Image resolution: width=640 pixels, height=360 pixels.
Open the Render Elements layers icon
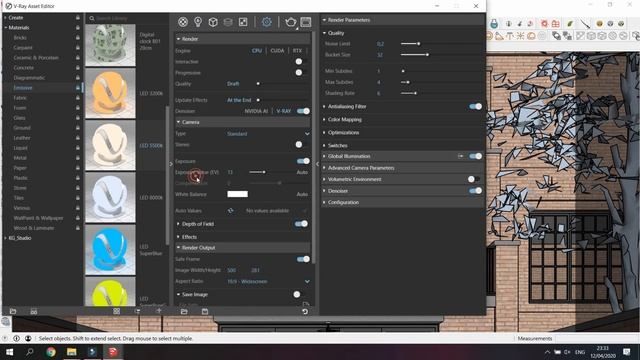pos(228,22)
